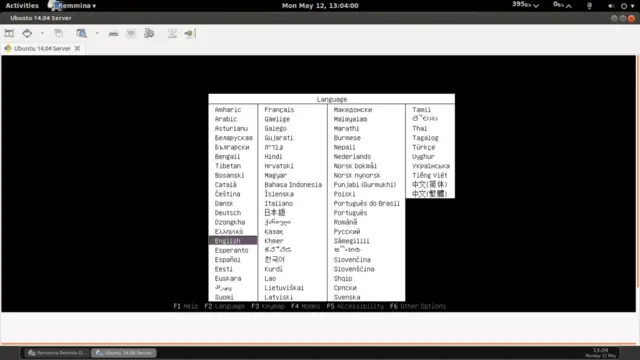This screenshot has width=640, height=360.
Task: Click F2 Language option
Action: click(x=224, y=306)
